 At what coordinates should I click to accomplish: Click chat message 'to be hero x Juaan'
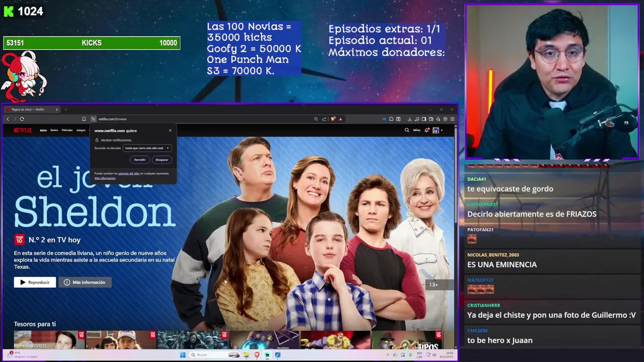500,340
